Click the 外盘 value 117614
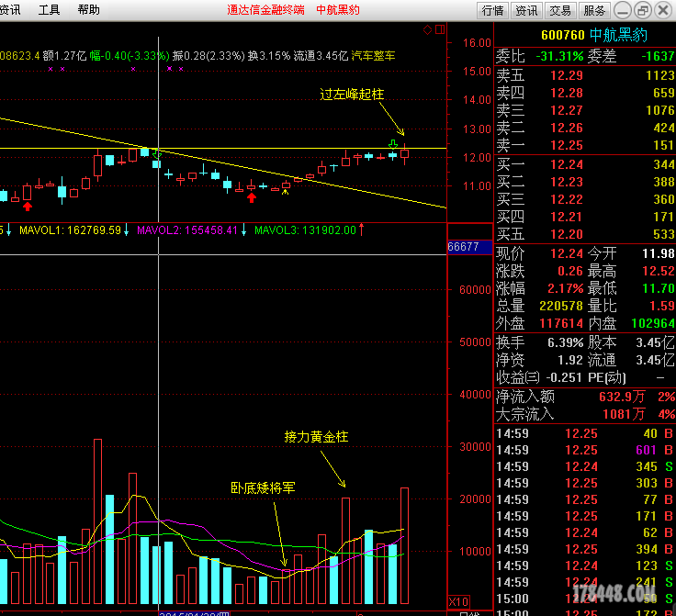The image size is (676, 616). coord(561,323)
